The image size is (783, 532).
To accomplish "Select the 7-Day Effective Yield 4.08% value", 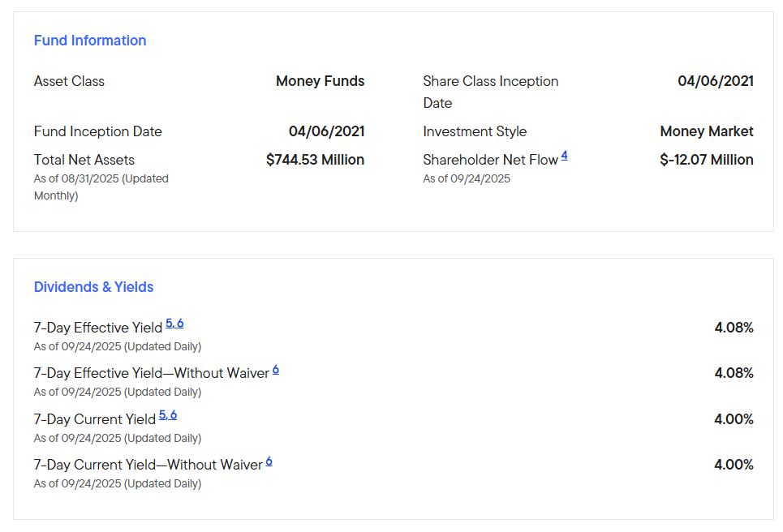I will tap(734, 328).
